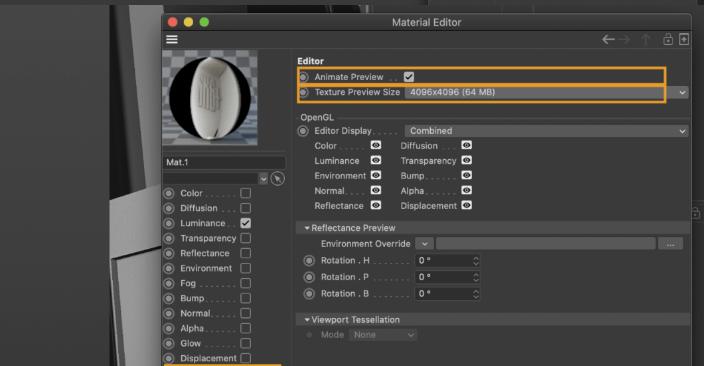Toggle OpenGL Alpha visibility eye
Viewport: 704px width, 366px height.
pos(466,190)
